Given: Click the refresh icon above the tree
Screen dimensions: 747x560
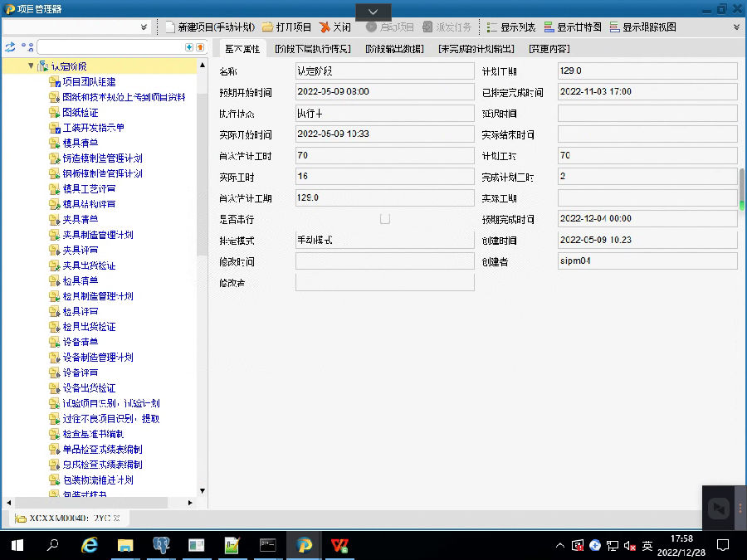Looking at the screenshot, I should (x=10, y=47).
